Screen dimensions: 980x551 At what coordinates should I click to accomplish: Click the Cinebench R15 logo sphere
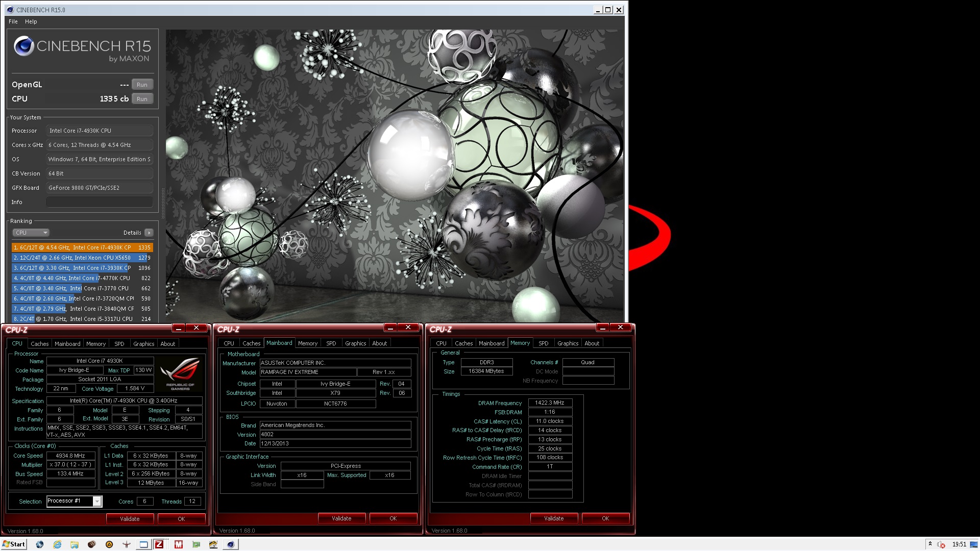point(23,46)
